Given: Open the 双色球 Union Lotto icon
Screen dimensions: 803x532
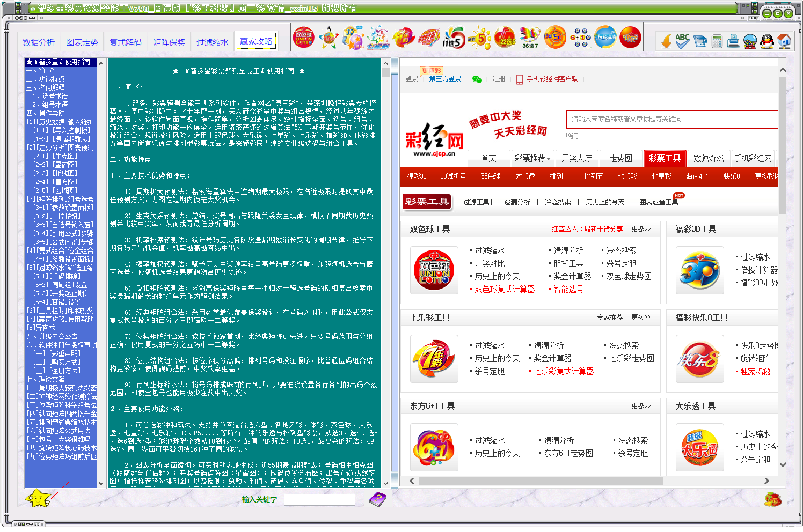Looking at the screenshot, I should click(x=303, y=38).
